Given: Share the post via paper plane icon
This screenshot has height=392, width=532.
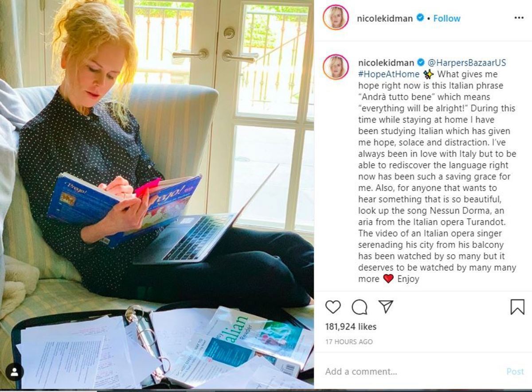Looking at the screenshot, I should tap(386, 307).
